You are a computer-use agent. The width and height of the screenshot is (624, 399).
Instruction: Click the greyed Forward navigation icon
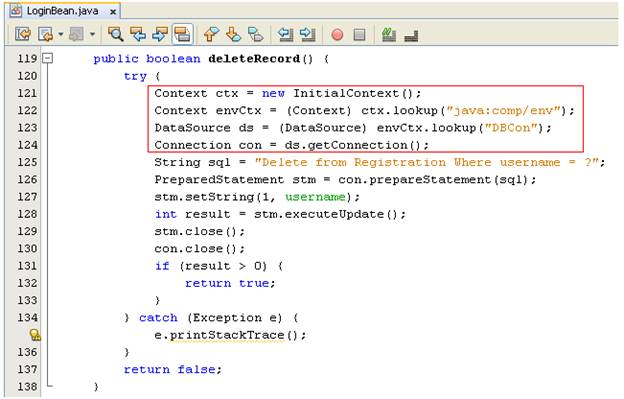(x=76, y=34)
